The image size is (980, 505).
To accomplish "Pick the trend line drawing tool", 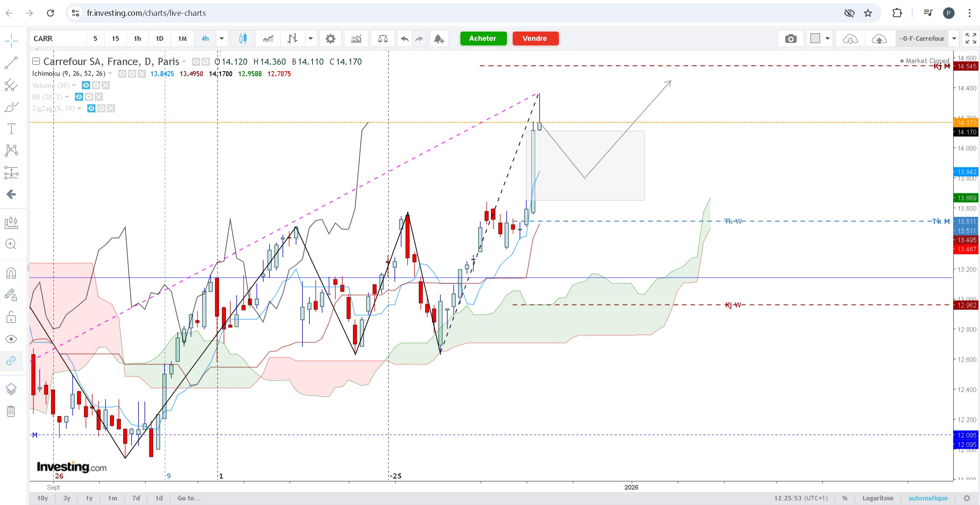I will pos(11,63).
